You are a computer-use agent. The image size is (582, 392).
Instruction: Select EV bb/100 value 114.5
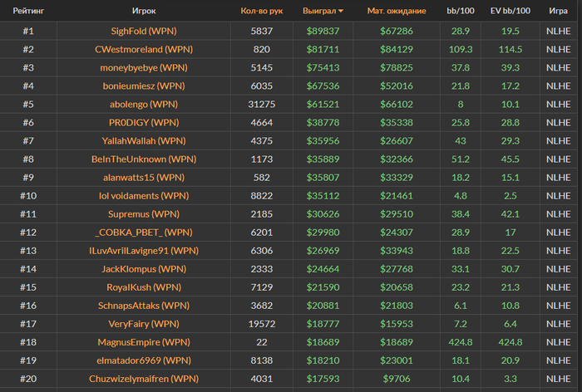click(510, 49)
